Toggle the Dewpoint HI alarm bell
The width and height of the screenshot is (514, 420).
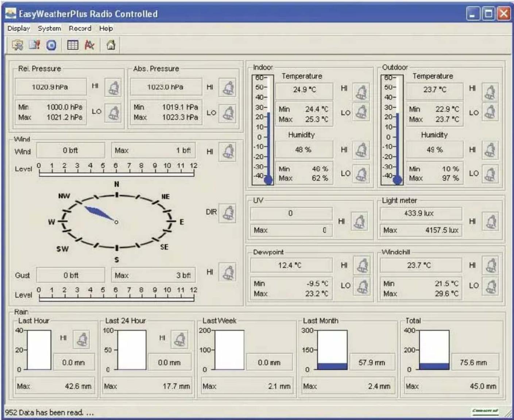(362, 266)
